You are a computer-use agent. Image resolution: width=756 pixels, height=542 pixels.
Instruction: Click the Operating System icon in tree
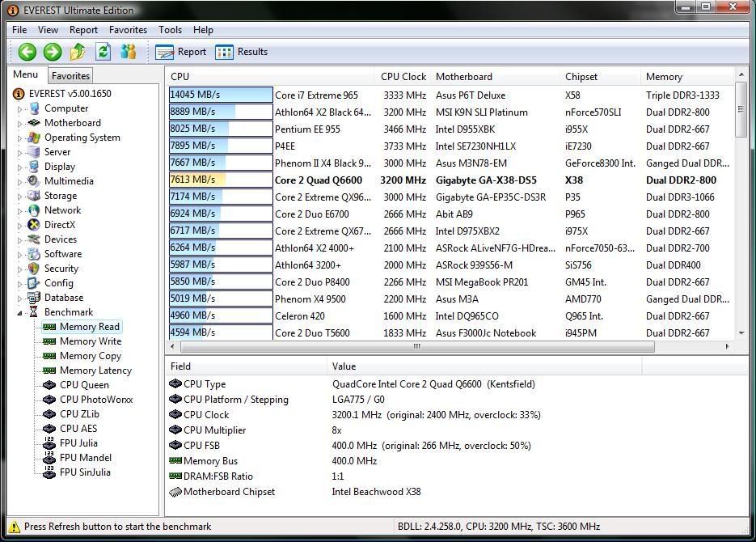[34, 138]
